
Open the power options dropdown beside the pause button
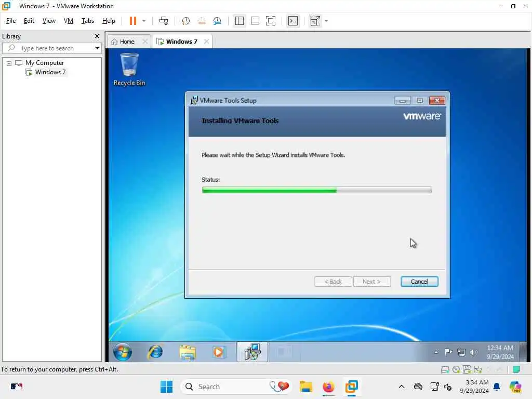click(144, 21)
